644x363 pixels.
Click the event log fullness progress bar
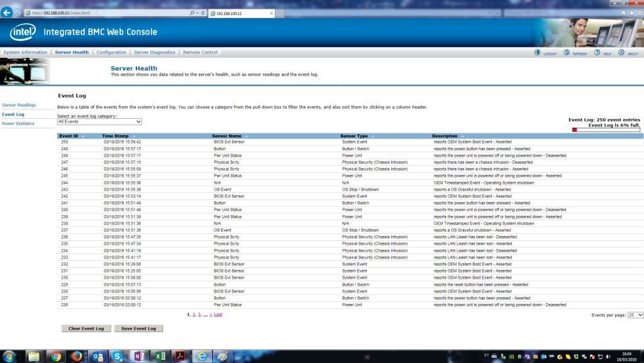(x=606, y=130)
